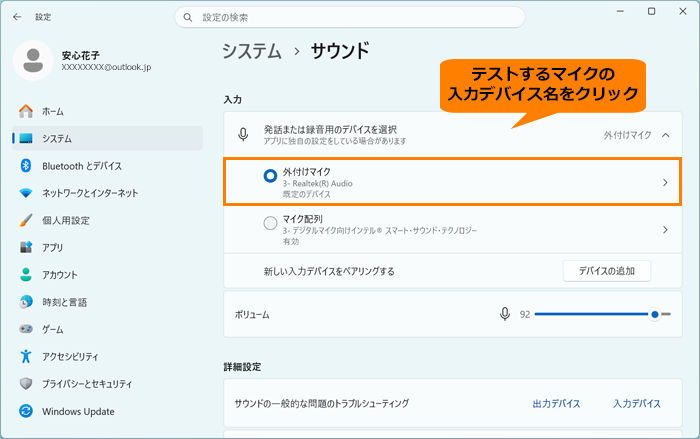This screenshot has height=439, width=700.
Task: Click ゲーム in sidebar
Action: 53,330
